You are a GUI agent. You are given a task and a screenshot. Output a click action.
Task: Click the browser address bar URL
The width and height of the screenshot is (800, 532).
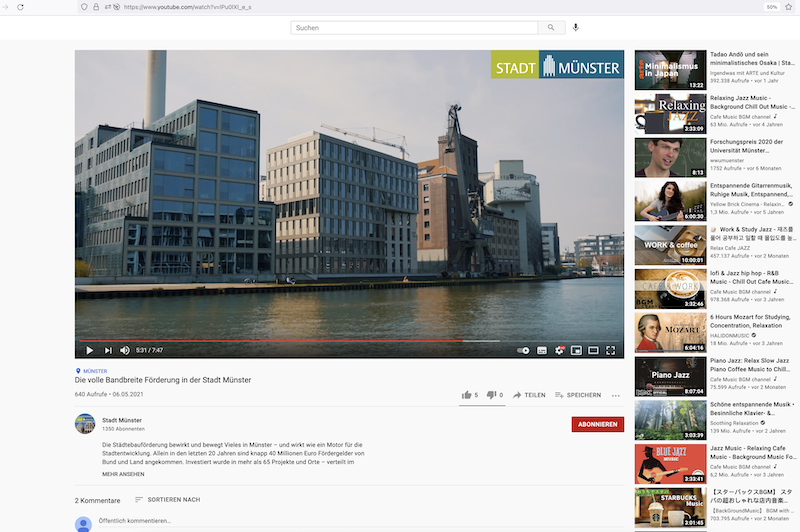[x=187, y=7]
